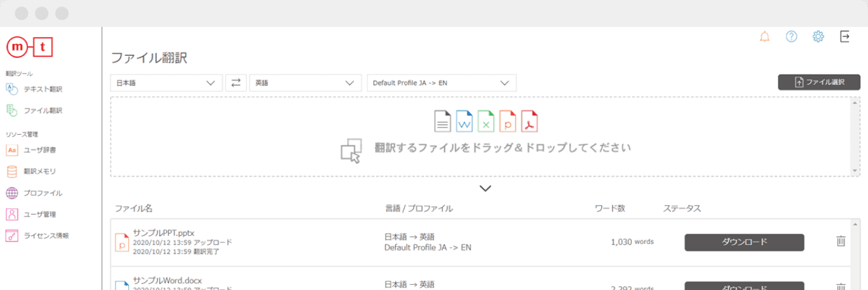The width and height of the screenshot is (868, 290).
Task: Click the PowerPoint file type icon in drop zone
Action: (x=507, y=121)
